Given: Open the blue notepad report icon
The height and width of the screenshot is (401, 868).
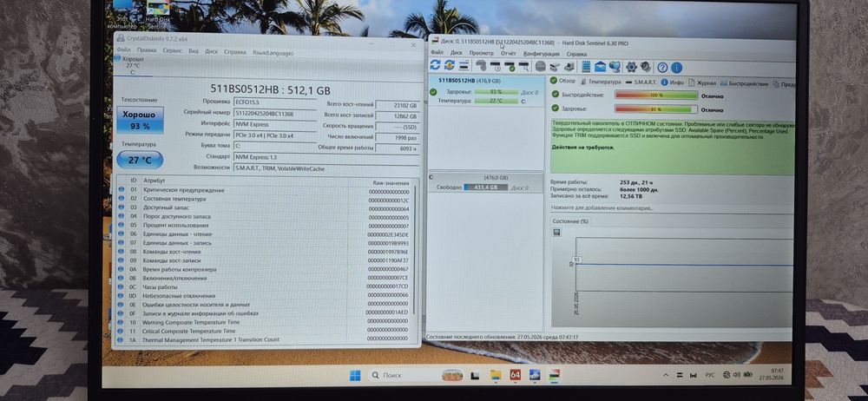Looking at the screenshot, I should (586, 67).
